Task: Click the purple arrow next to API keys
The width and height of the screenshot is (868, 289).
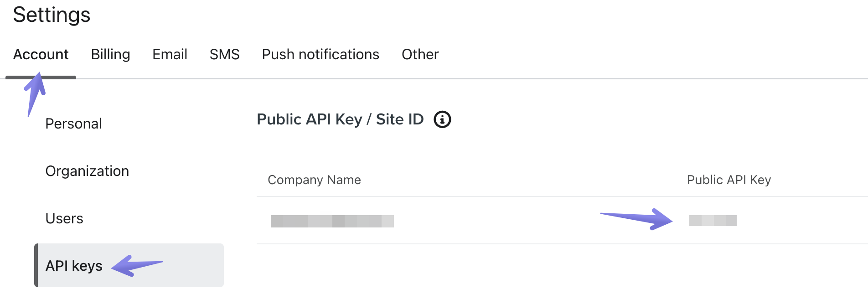Action: [136, 265]
